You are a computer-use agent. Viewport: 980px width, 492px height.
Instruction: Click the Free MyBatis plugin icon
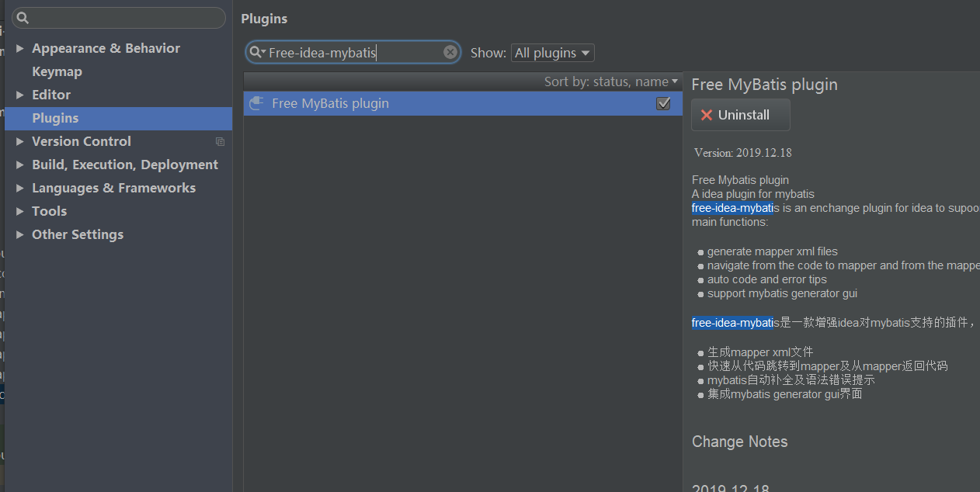256,104
